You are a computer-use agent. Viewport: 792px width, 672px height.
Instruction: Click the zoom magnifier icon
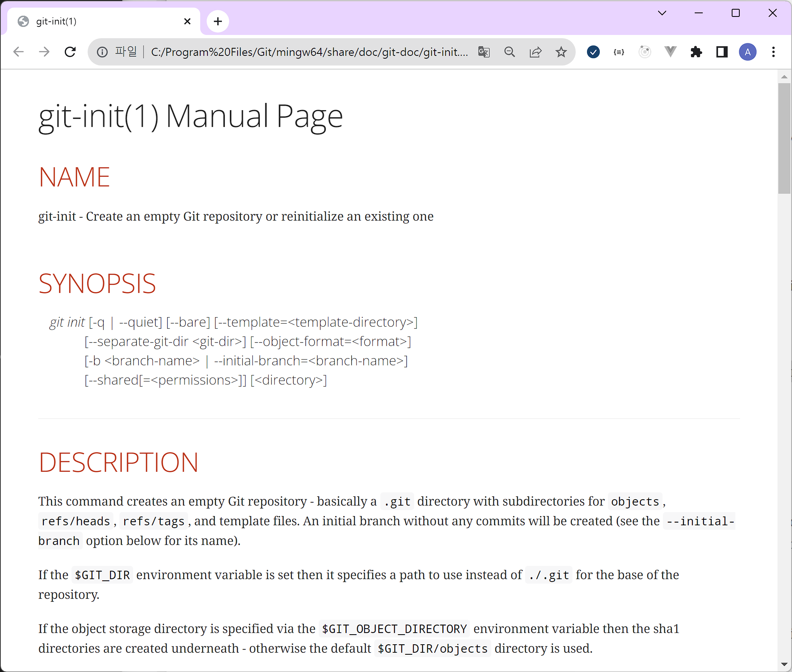pyautogui.click(x=509, y=52)
